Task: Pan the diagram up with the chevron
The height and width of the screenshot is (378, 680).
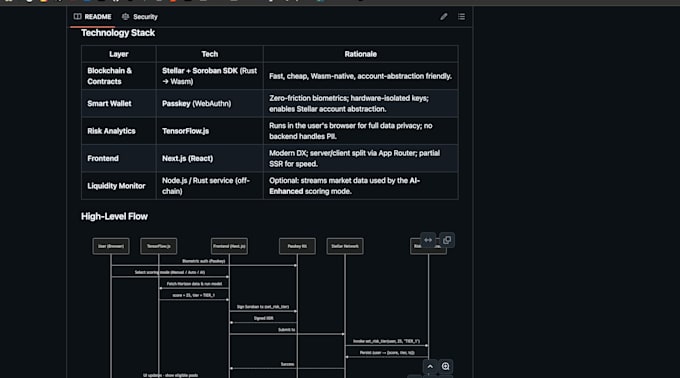Action: click(430, 366)
